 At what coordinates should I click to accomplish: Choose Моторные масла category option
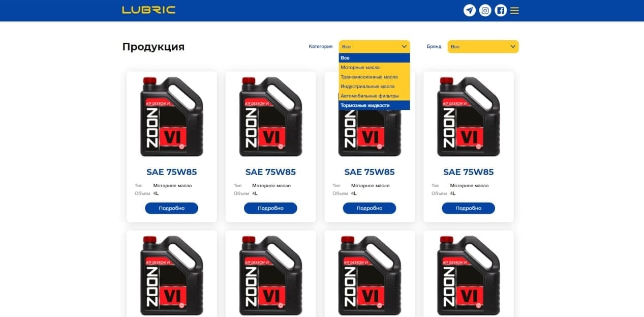point(374,67)
